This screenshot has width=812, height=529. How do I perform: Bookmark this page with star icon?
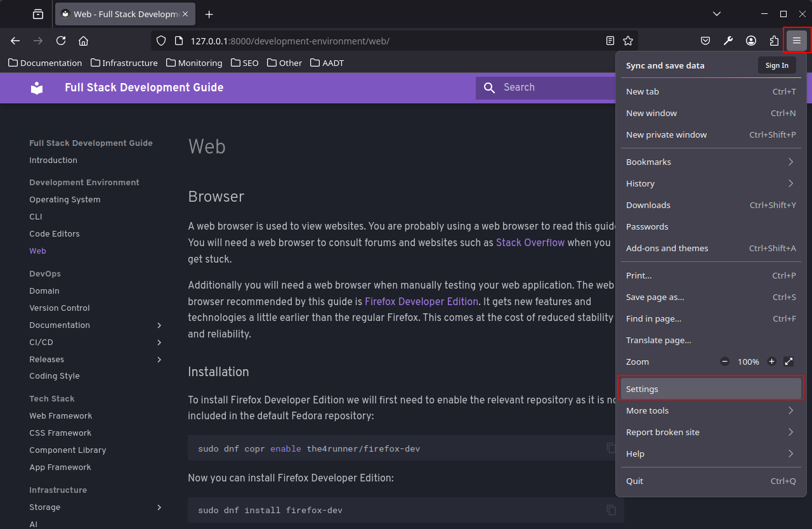[628, 41]
